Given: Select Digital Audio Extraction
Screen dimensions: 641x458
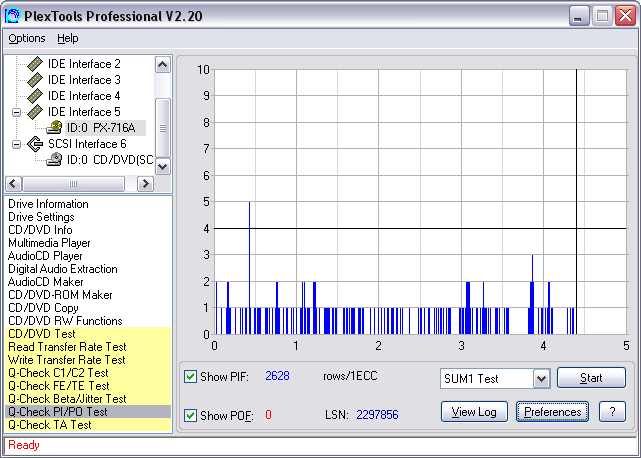Looking at the screenshot, I should pyautogui.click(x=63, y=269).
